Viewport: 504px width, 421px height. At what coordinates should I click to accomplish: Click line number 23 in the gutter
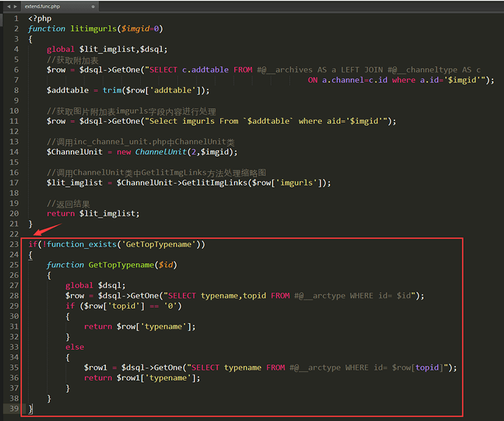click(x=16, y=244)
